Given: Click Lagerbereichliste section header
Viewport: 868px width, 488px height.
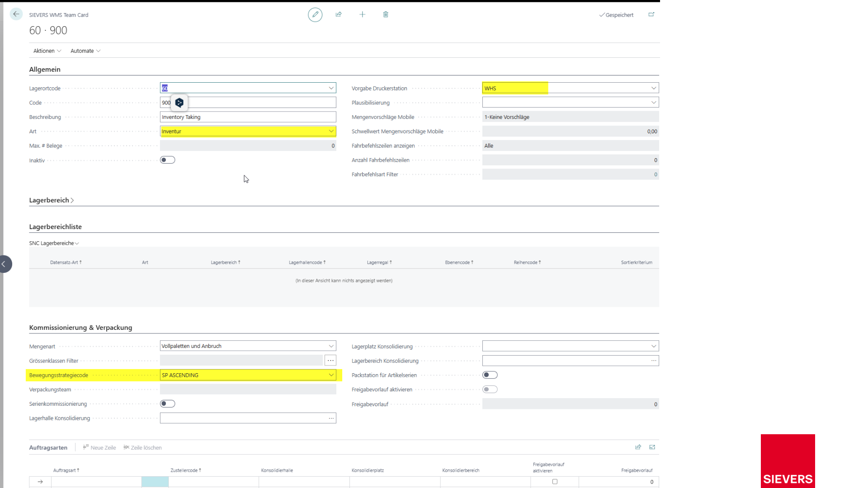Looking at the screenshot, I should click(56, 227).
